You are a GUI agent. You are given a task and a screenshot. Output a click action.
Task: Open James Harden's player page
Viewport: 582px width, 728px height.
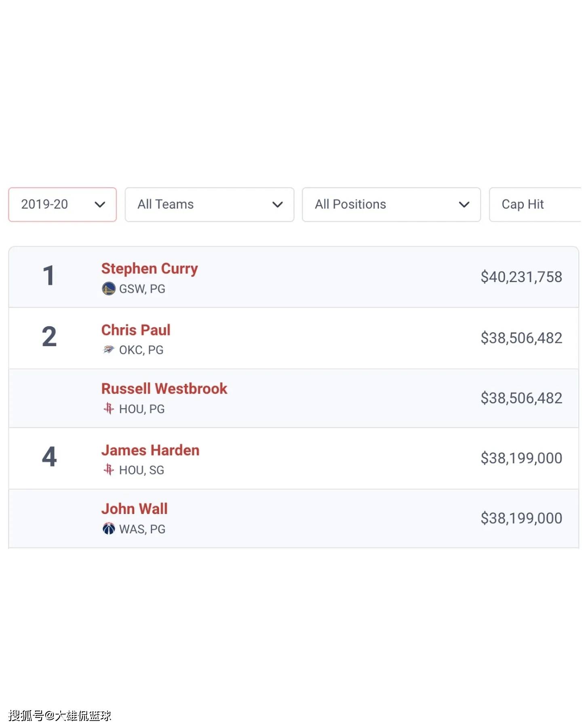150,450
